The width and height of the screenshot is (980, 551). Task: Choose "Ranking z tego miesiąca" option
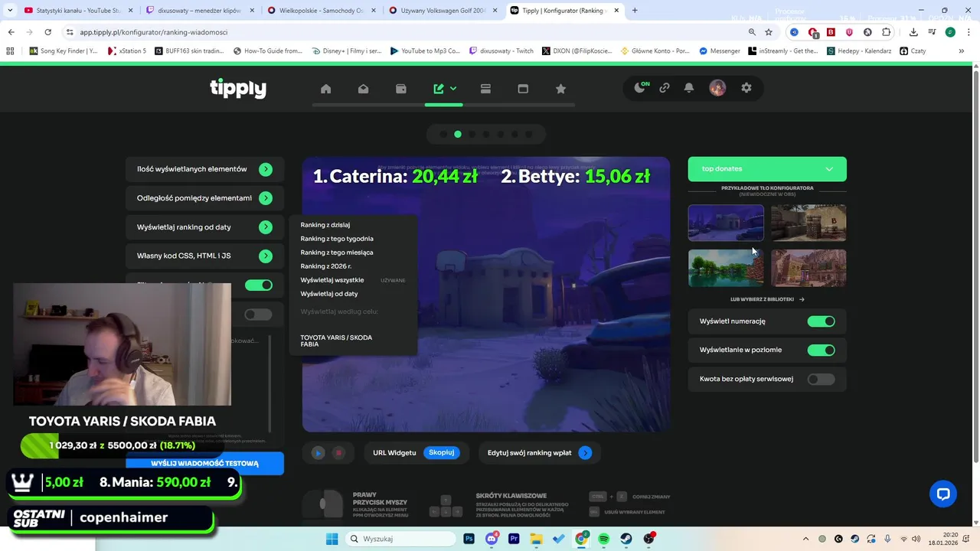point(337,253)
